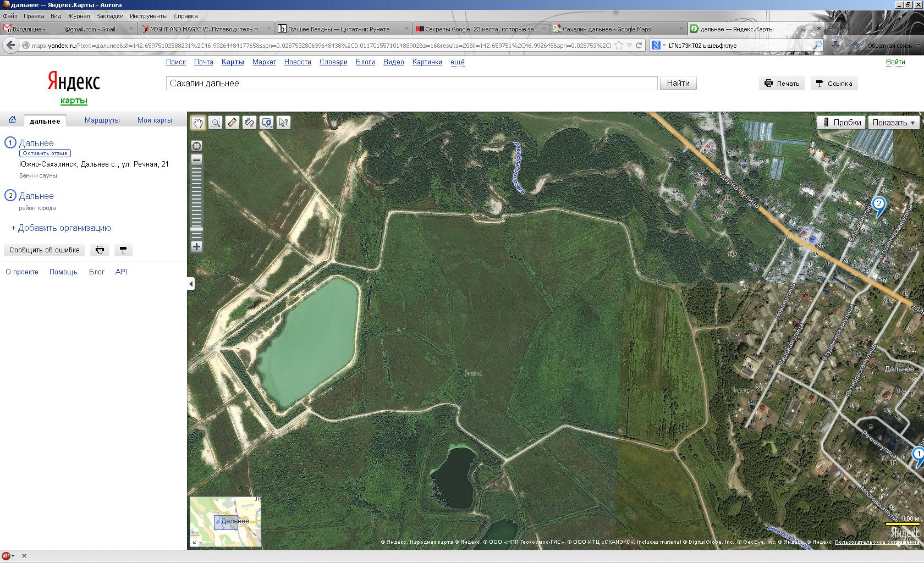Click the Сахалин дальнее search field
The height and width of the screenshot is (563, 924).
[411, 84]
